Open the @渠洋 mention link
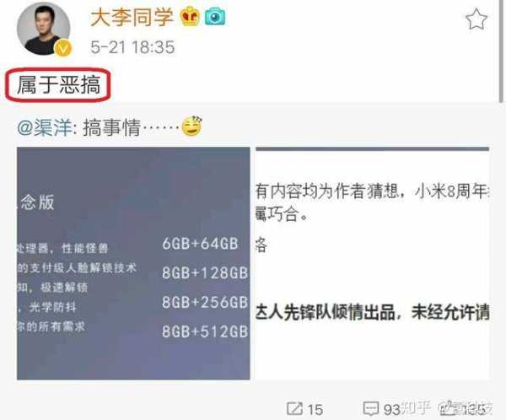 pos(45,127)
